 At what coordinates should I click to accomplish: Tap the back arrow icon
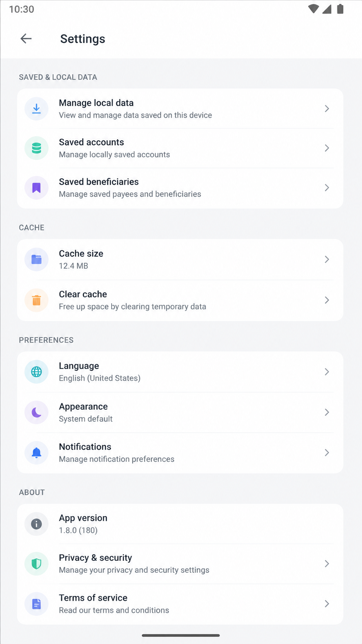(x=26, y=39)
